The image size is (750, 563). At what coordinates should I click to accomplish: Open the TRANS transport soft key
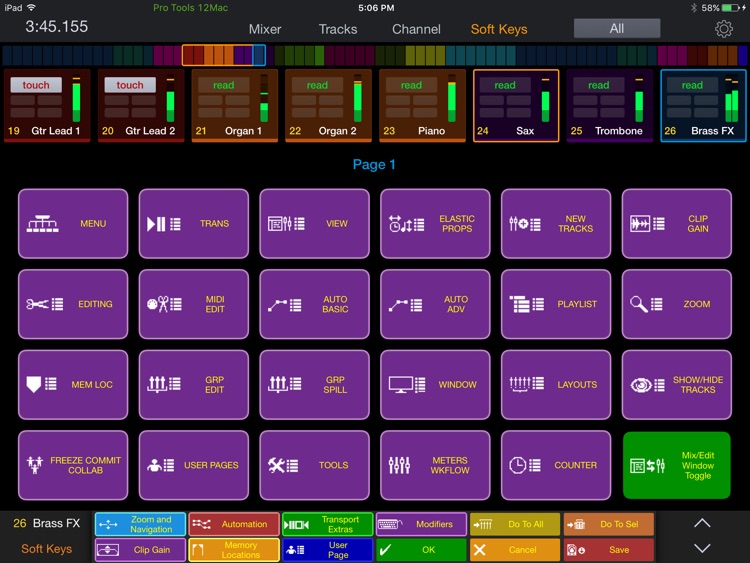click(x=194, y=223)
